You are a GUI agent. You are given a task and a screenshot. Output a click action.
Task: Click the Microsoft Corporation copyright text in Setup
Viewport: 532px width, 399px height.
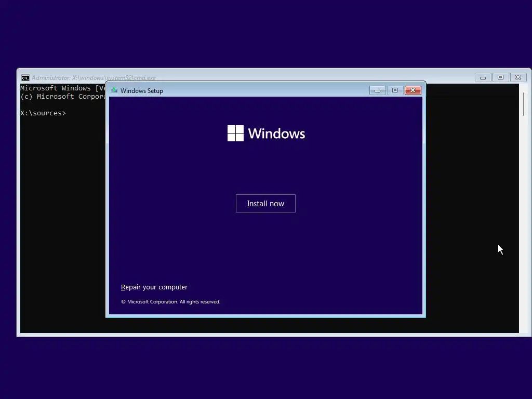click(170, 302)
